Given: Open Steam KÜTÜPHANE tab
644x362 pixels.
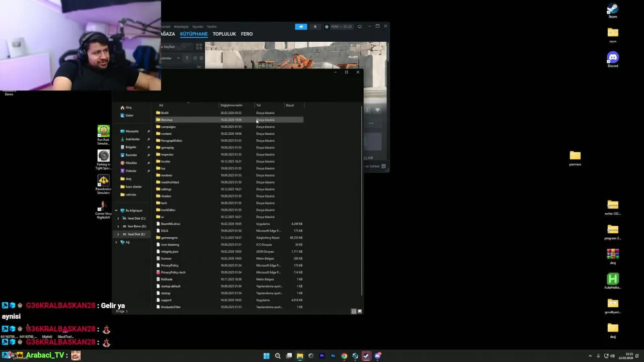Looking at the screenshot, I should point(194,34).
